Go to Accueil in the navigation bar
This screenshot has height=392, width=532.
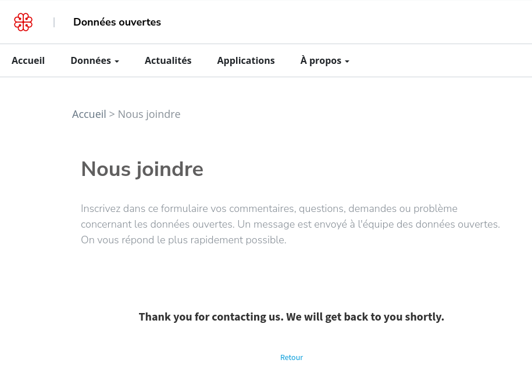point(28,60)
